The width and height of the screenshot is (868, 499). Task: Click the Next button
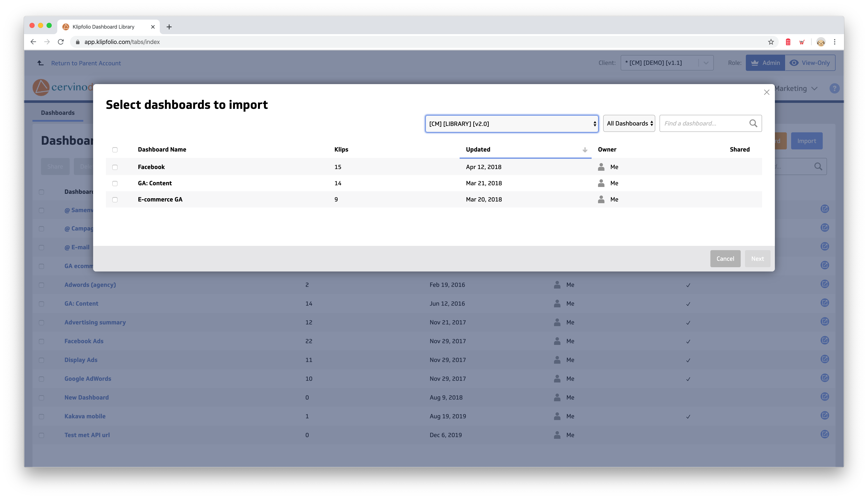(x=757, y=258)
